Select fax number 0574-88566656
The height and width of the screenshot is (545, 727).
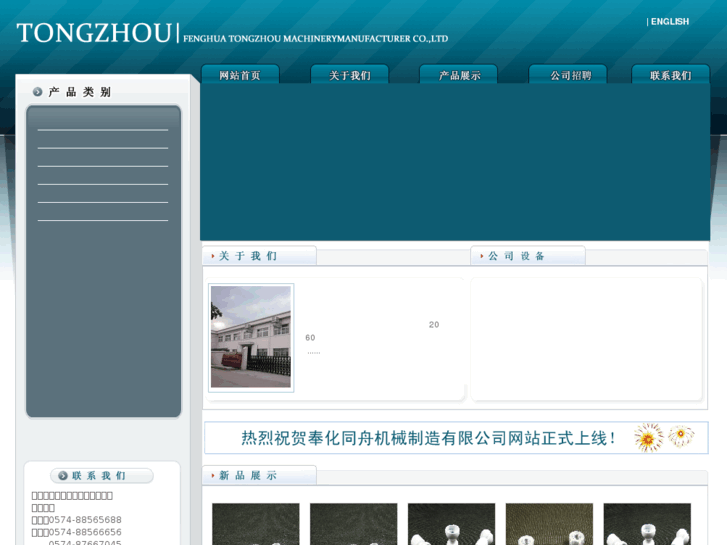85,532
